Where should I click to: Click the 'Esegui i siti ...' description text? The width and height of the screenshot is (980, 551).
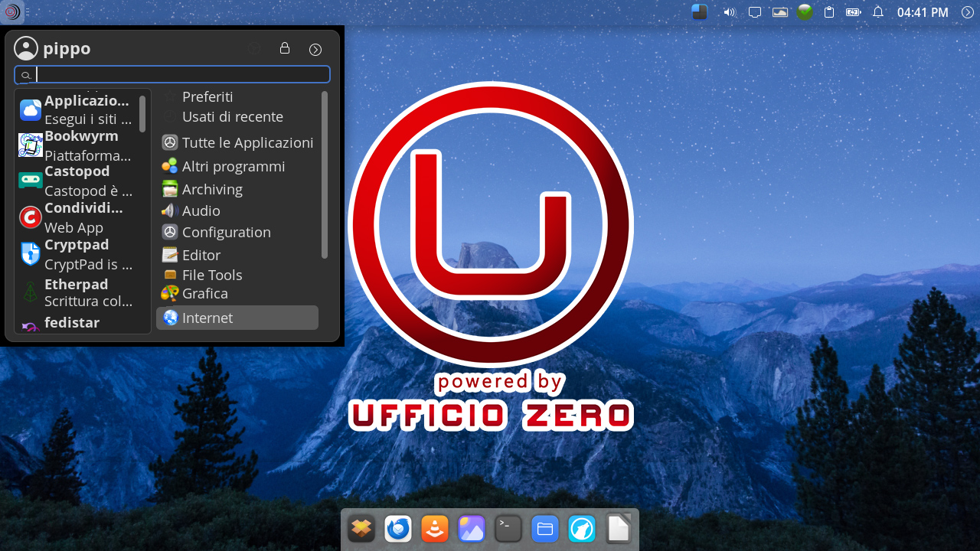click(x=88, y=119)
